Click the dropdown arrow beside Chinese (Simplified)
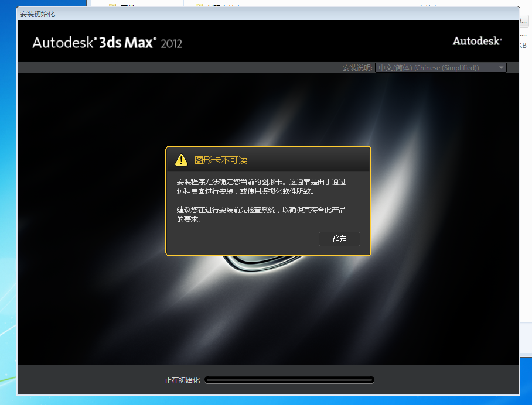The image size is (532, 405). (x=501, y=68)
